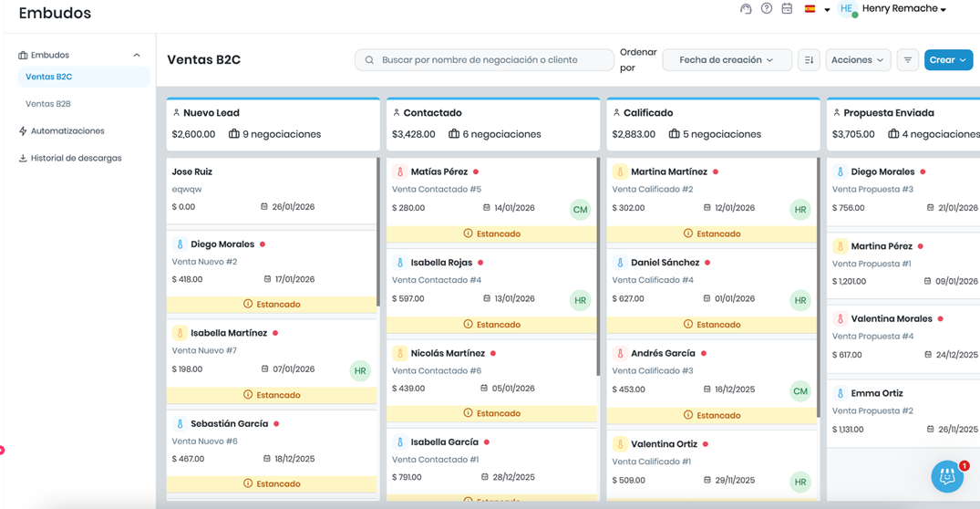Click Venta Calificado #3 subtitle
Image resolution: width=980 pixels, height=509 pixels.
tap(653, 371)
